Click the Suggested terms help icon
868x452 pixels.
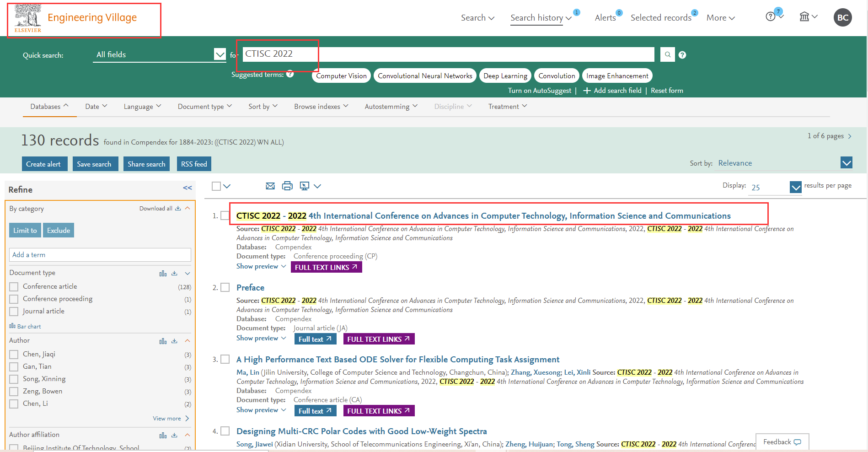(x=290, y=74)
